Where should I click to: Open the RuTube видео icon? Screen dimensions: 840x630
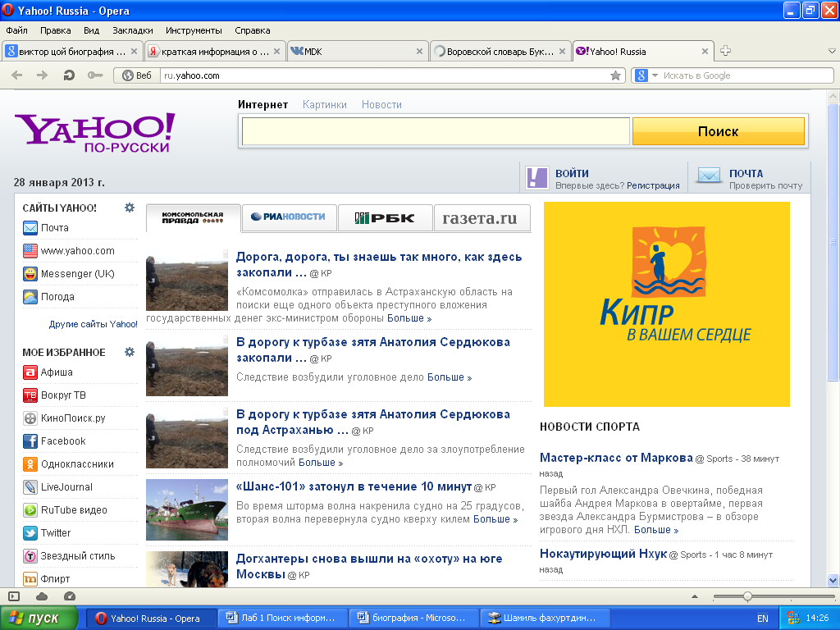pyautogui.click(x=30, y=510)
